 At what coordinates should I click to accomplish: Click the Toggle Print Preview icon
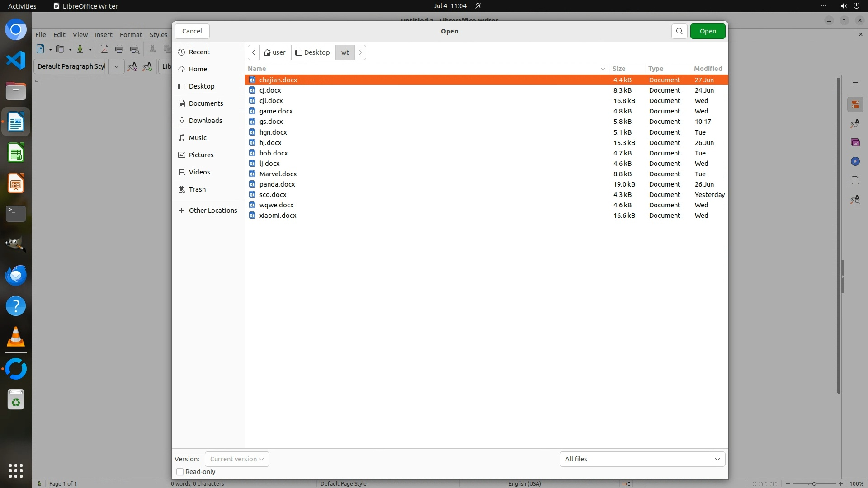coord(135,49)
